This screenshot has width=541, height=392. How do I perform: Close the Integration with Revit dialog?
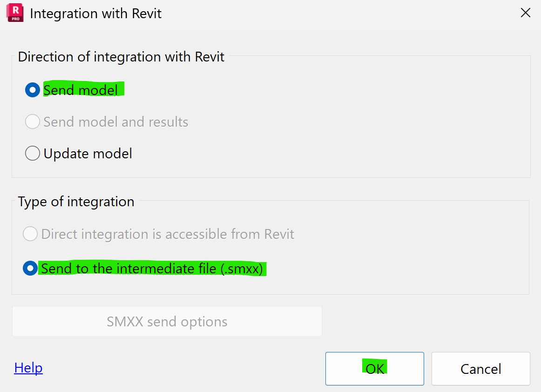click(x=525, y=13)
